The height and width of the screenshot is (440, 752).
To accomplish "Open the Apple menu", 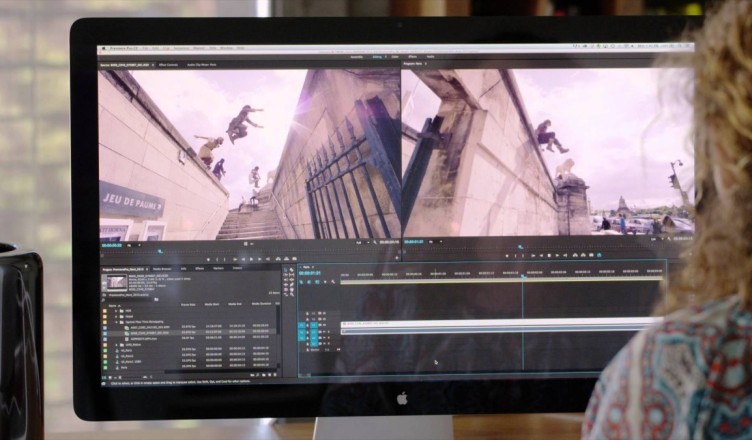I will [104, 48].
